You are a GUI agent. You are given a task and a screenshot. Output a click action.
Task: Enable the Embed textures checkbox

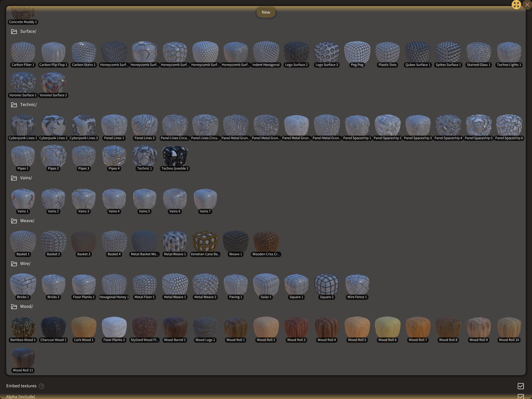point(521,386)
